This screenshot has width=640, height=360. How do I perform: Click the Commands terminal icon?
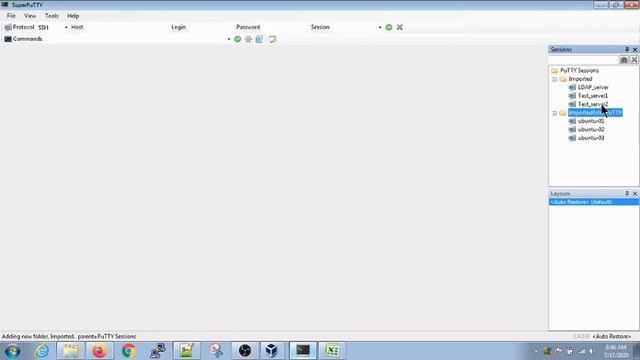coord(8,39)
